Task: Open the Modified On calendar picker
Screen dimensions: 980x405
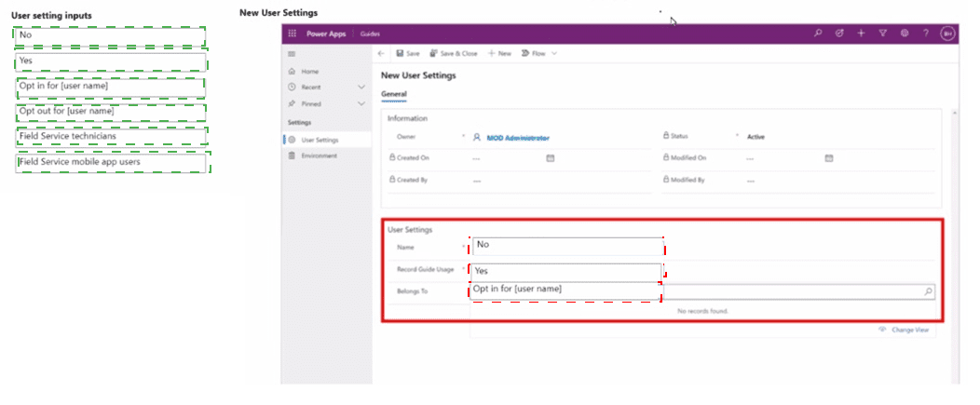Action: [x=829, y=158]
